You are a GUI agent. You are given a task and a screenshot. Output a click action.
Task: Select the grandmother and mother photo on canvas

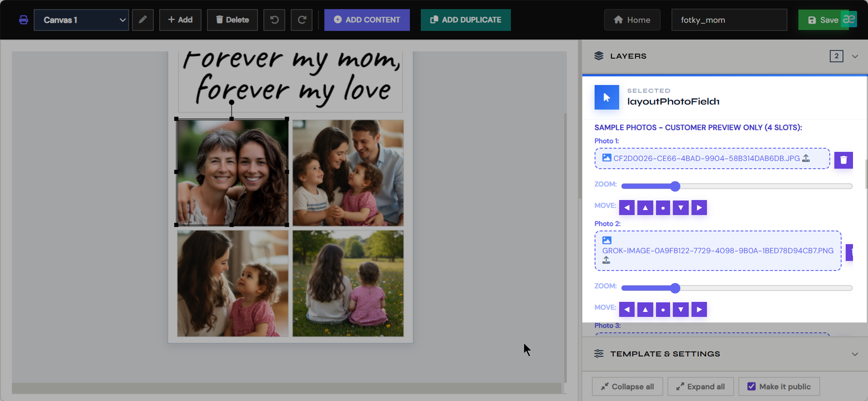232,172
